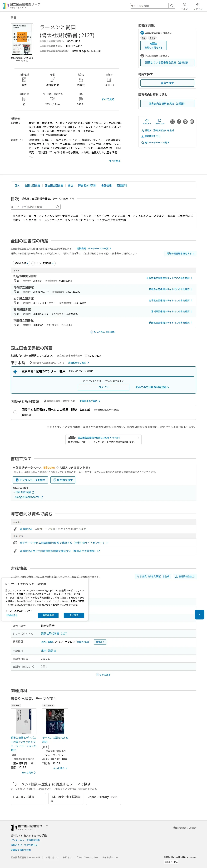
Task: Share the page on X
Action: (172, 122)
